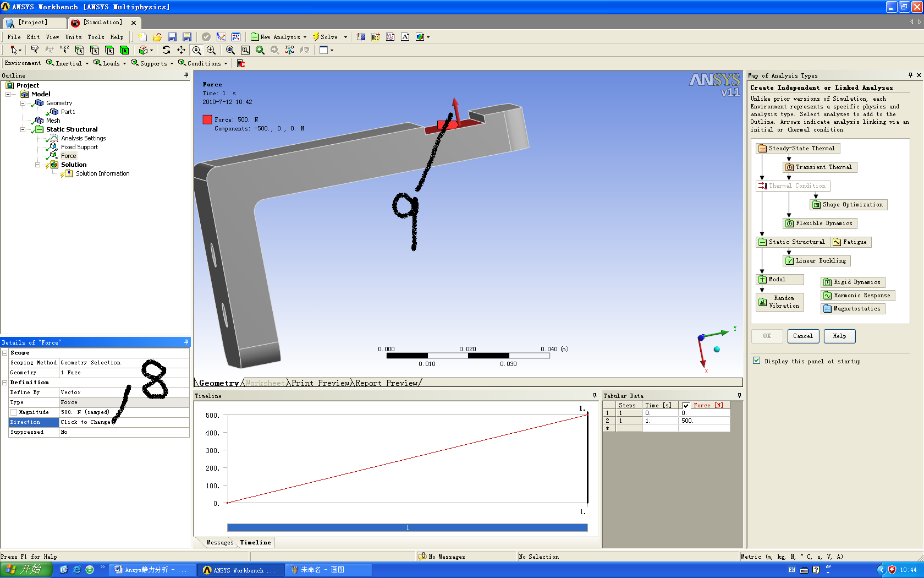Toggle the Force [N] column checkbox
924x578 pixels.
tap(686, 406)
